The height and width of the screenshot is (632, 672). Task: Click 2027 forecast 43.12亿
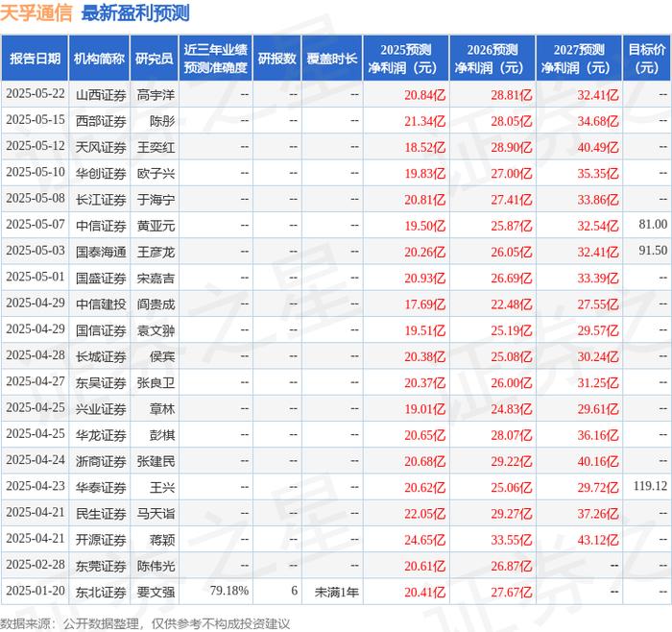[x=598, y=540]
